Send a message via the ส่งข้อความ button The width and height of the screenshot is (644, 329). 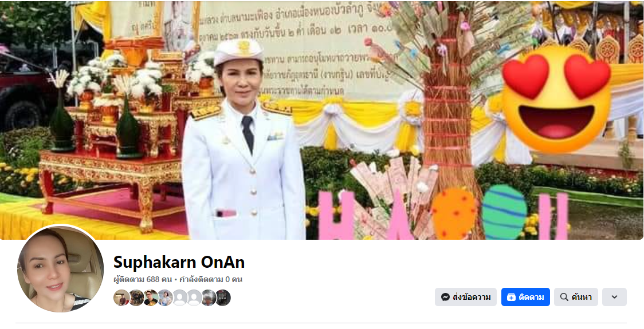point(466,297)
